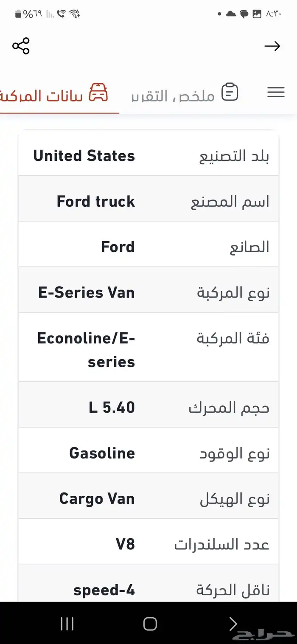Viewport: 297px width, 644px height.
Task: Tap the Wi-Fi status icon in status bar
Action: point(74,14)
